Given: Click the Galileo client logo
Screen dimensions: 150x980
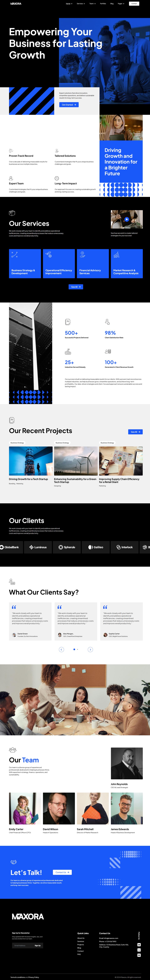Looking at the screenshot, I should [x=96, y=547].
